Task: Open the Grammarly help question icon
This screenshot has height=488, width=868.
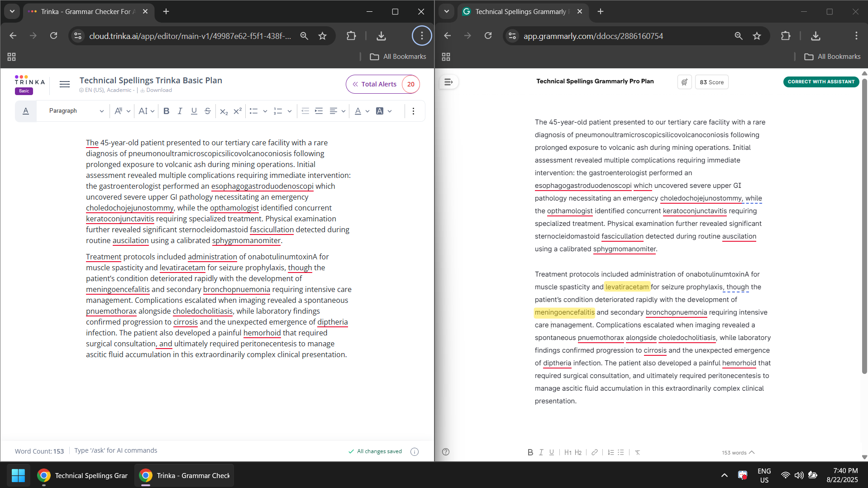Action: (446, 452)
